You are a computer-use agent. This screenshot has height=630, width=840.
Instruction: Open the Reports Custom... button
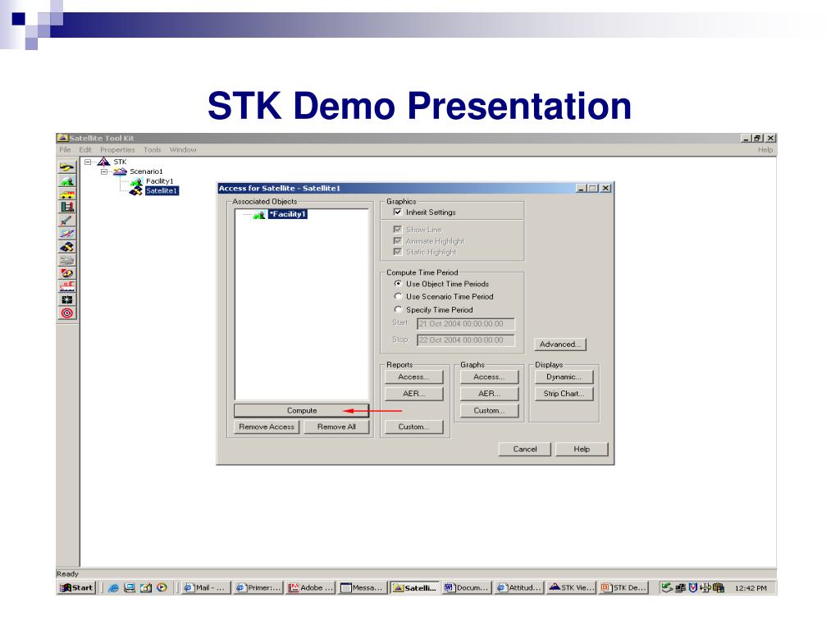pos(413,427)
